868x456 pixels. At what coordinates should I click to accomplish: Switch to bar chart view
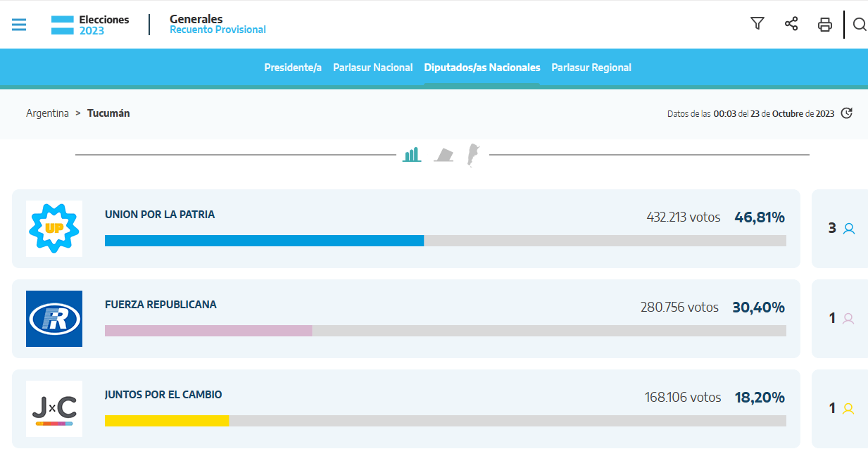[x=412, y=154]
